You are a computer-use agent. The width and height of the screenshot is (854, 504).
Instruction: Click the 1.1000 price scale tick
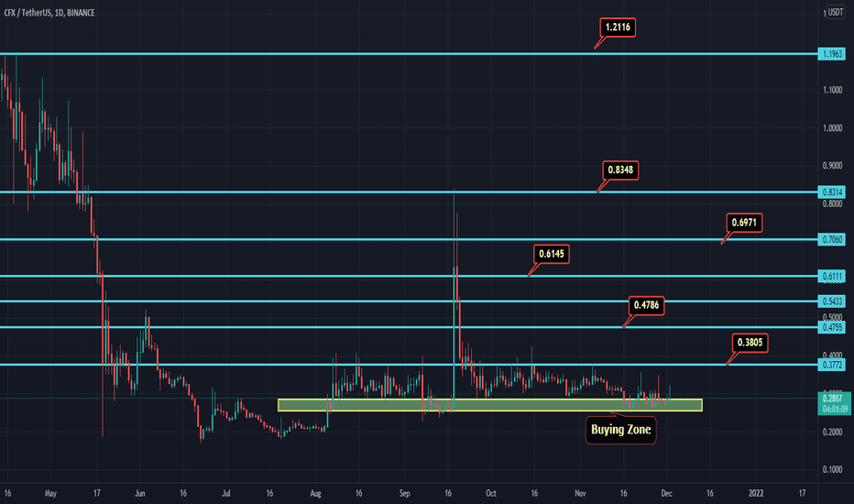pyautogui.click(x=832, y=90)
